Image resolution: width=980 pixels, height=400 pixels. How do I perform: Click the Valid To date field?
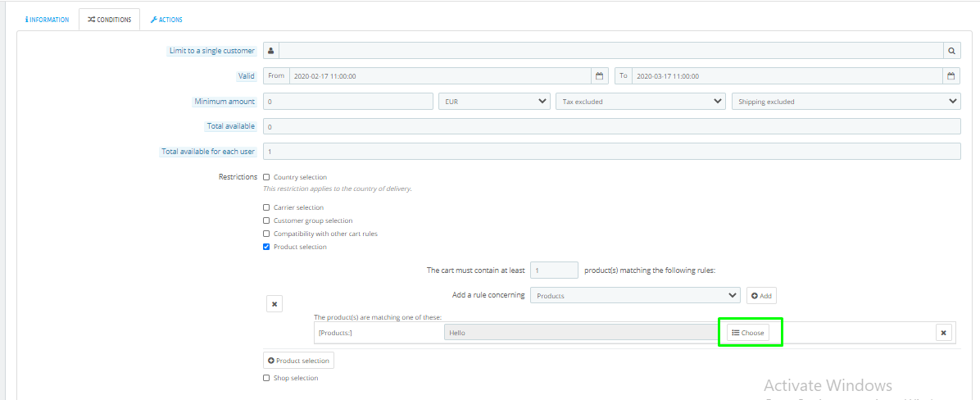pyautogui.click(x=787, y=75)
